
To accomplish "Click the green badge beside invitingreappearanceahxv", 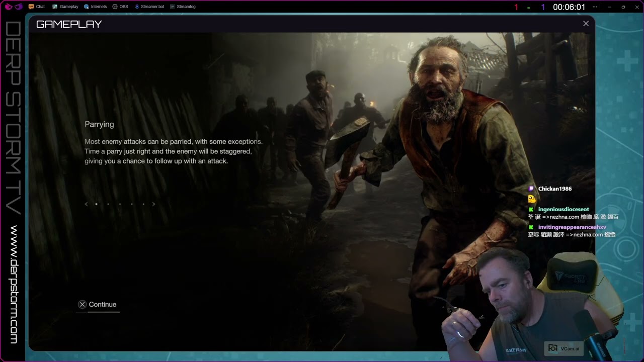I will (x=531, y=227).
